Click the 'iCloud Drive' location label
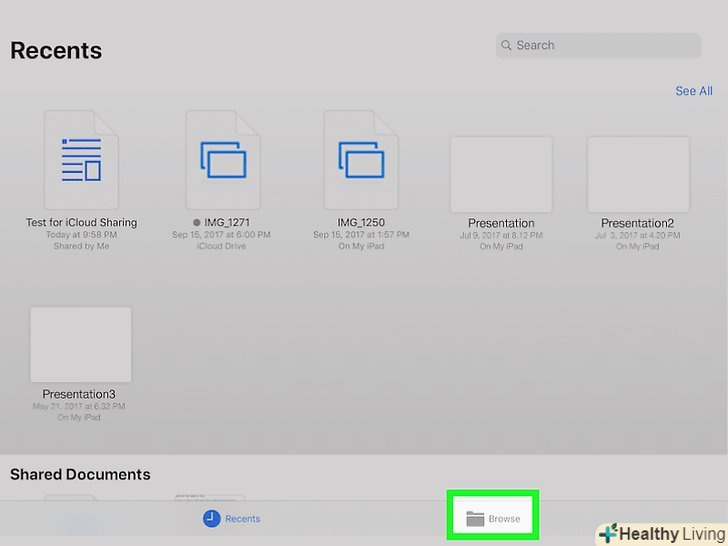The width and height of the screenshot is (728, 546). pyautogui.click(x=221, y=246)
